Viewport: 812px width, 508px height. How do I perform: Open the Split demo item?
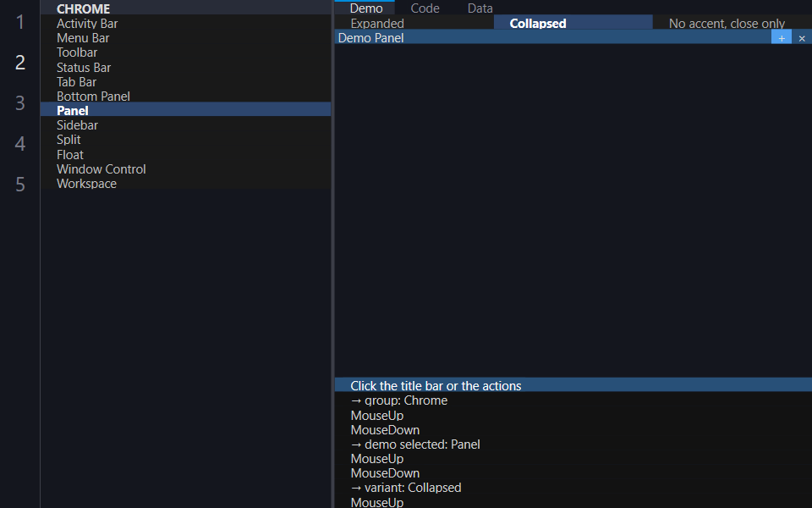coord(185,140)
